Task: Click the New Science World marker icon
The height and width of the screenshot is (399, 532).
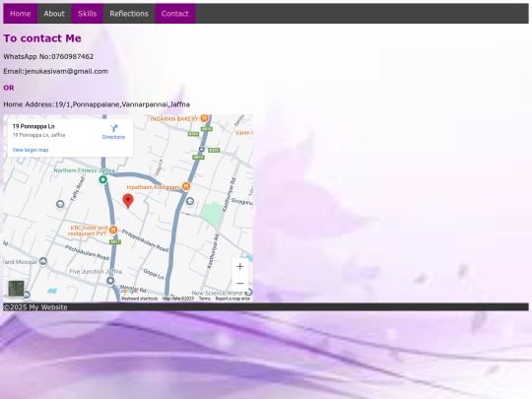Action: coord(248,292)
